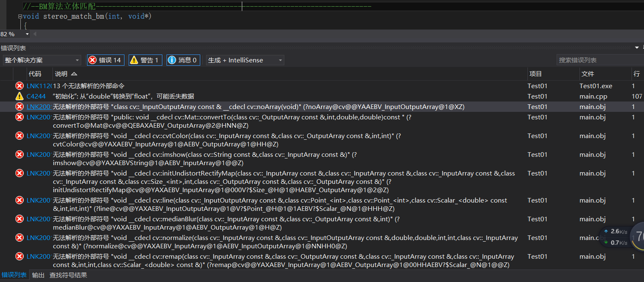The image size is (644, 282).
Task: Toggle the 错误 14 errors filter button
Action: click(x=106, y=60)
